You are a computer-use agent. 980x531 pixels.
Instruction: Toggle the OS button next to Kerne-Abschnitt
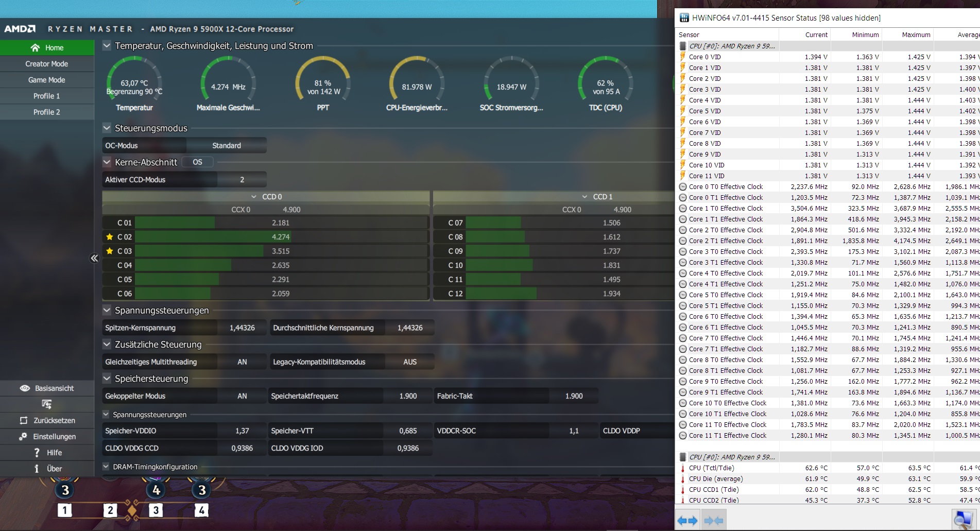[197, 162]
